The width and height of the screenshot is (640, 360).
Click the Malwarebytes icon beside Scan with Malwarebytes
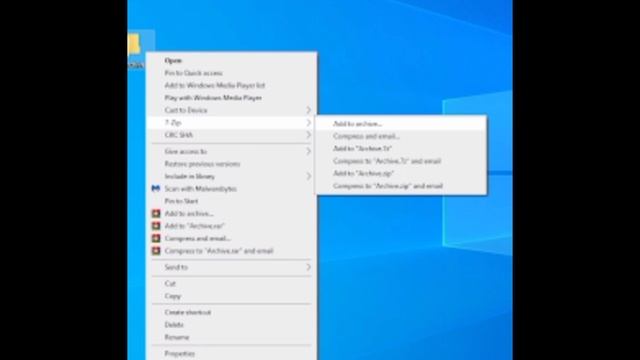[x=156, y=189]
